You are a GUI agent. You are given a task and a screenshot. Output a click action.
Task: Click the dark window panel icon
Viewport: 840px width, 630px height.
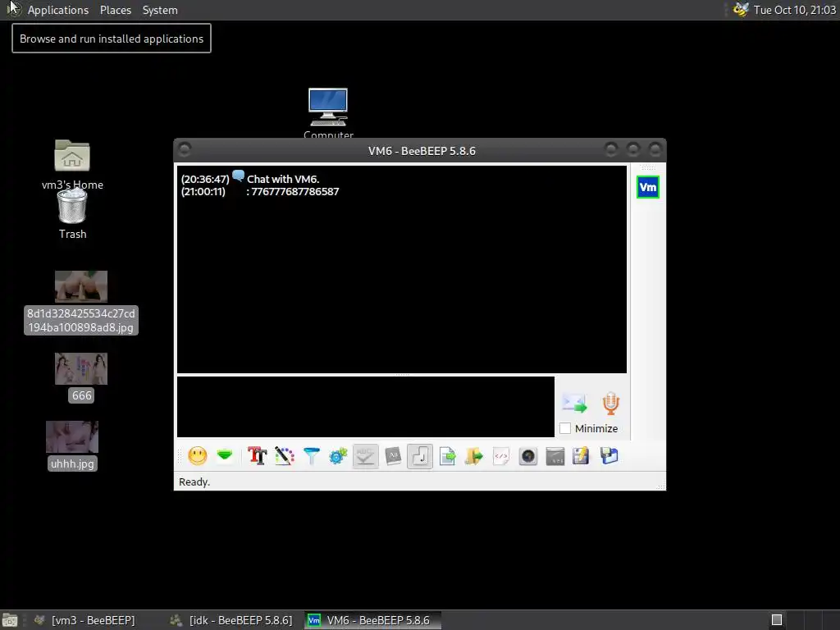[555, 456]
